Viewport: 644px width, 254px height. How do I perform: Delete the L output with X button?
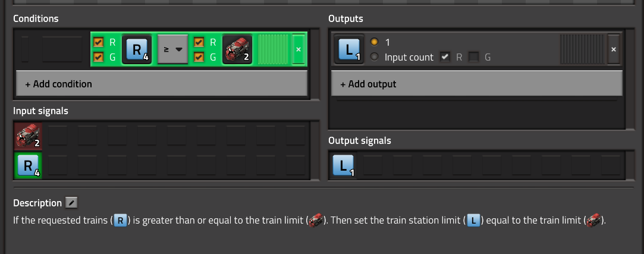pos(614,49)
